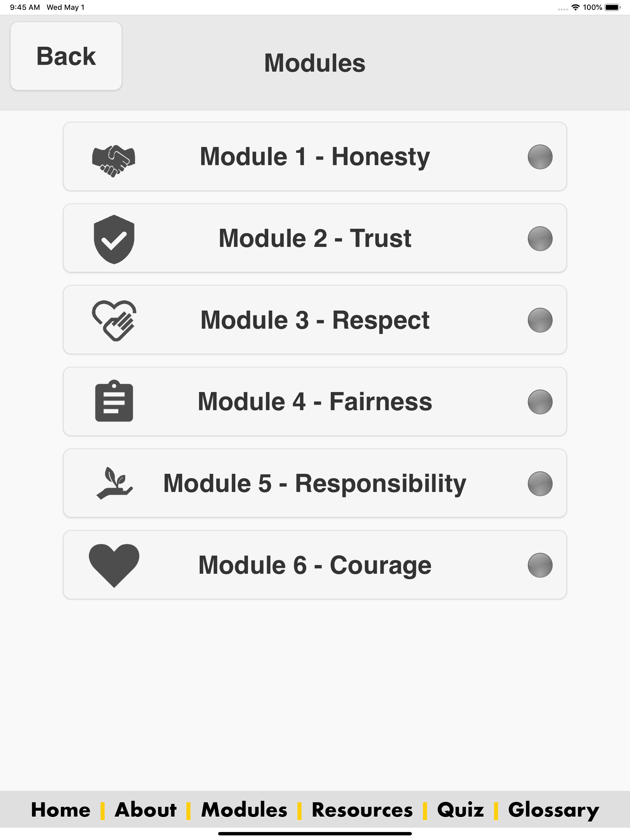The image size is (630, 840).
Task: Select the Module 6 Courage status circle
Action: [x=540, y=565]
